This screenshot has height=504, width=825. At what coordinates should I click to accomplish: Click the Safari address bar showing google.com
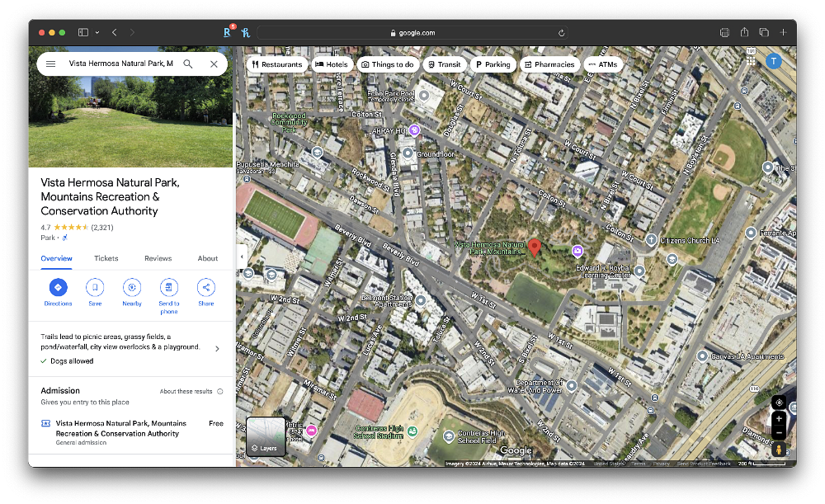point(412,33)
